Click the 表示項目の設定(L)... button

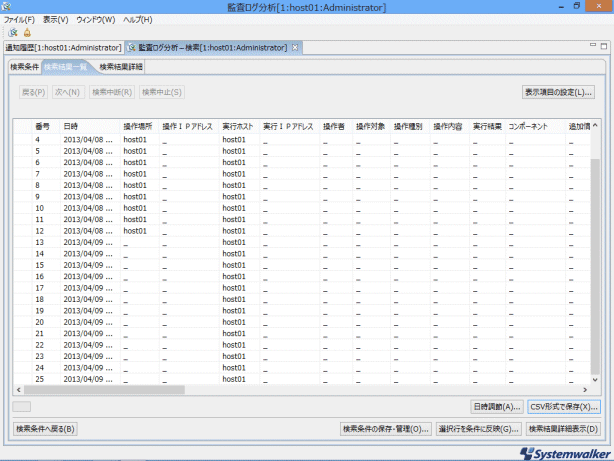558,92
